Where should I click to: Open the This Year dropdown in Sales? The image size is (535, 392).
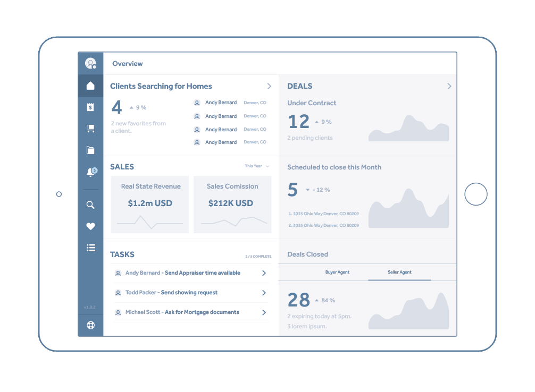(257, 166)
